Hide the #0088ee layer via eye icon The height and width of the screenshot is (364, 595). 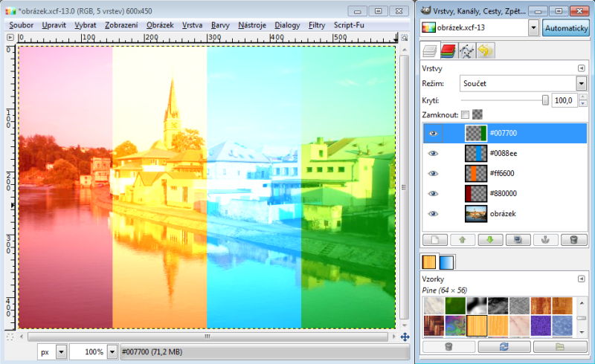[434, 154]
